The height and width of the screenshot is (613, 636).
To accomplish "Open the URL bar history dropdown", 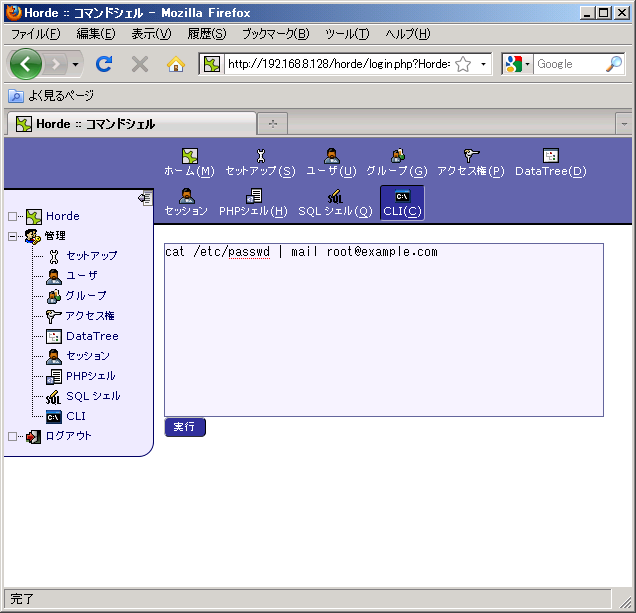I will click(483, 64).
